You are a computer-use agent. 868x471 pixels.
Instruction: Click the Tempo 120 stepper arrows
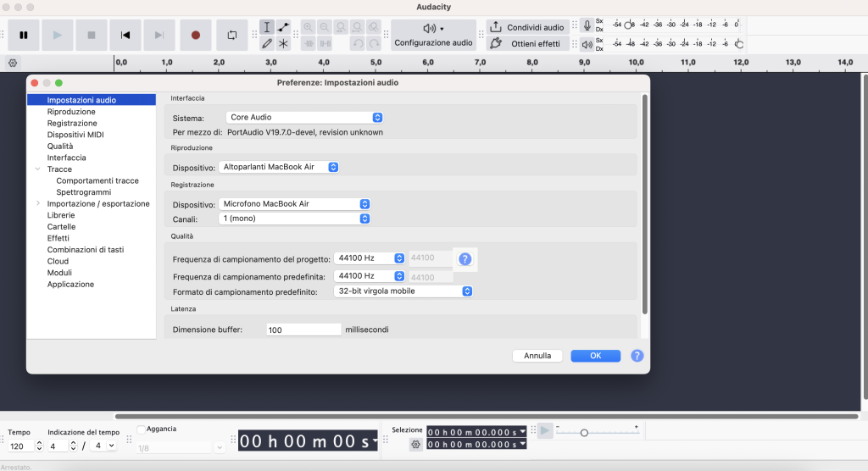(x=39, y=446)
